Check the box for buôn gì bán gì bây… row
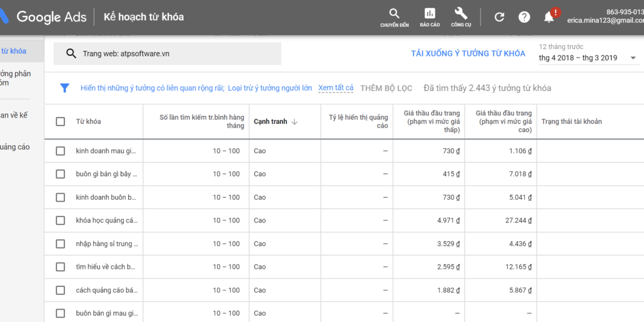Viewport: 644px width, 322px height. point(60,174)
